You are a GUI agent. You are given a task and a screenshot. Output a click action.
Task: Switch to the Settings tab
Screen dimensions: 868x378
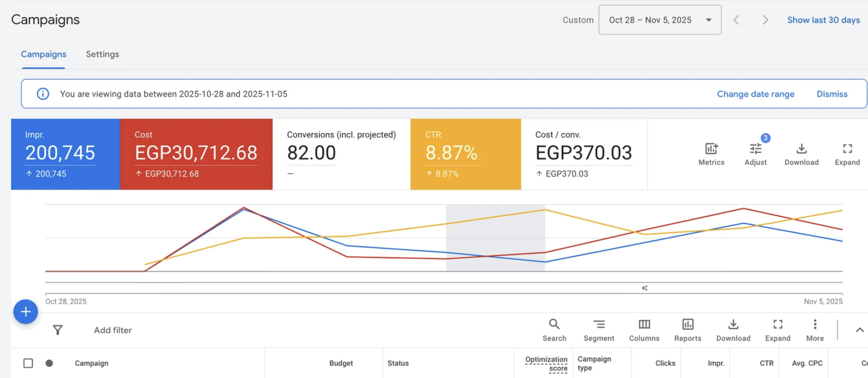(x=102, y=54)
